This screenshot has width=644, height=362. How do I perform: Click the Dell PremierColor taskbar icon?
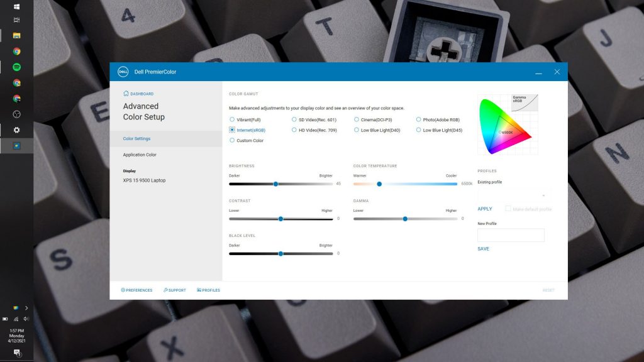(x=16, y=146)
